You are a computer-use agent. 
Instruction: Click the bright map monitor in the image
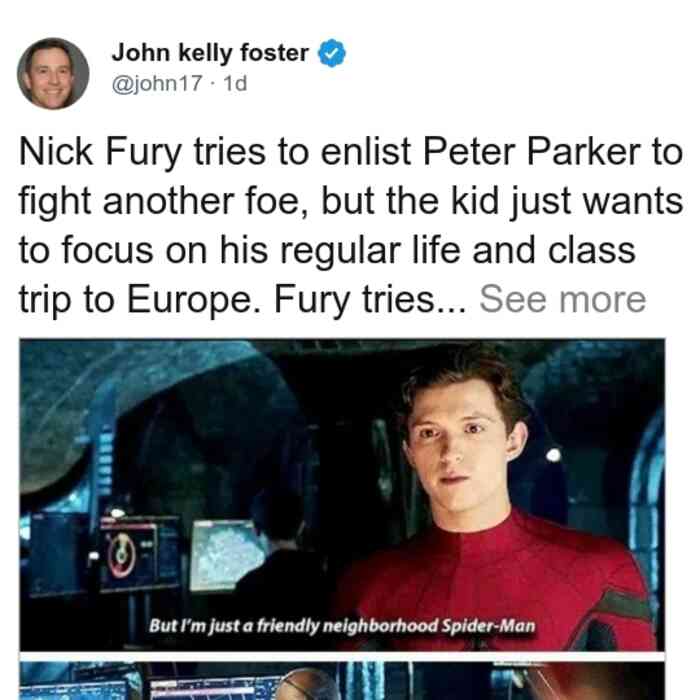point(227,555)
